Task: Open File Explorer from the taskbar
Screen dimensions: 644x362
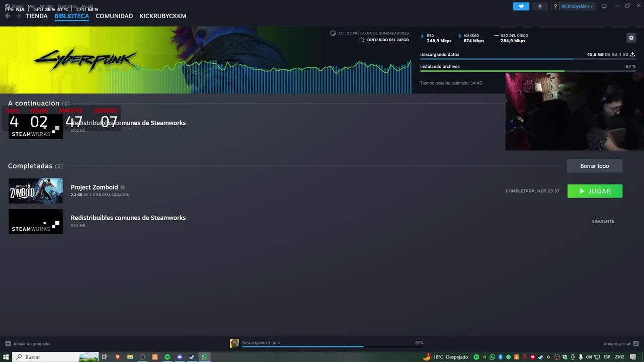Action: point(130,357)
